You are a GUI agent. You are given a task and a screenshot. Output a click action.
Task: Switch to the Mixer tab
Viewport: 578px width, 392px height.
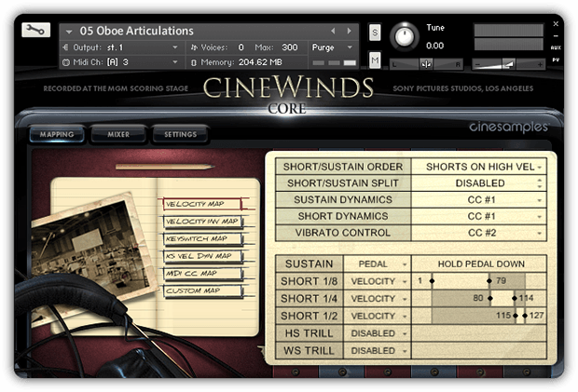pos(118,134)
